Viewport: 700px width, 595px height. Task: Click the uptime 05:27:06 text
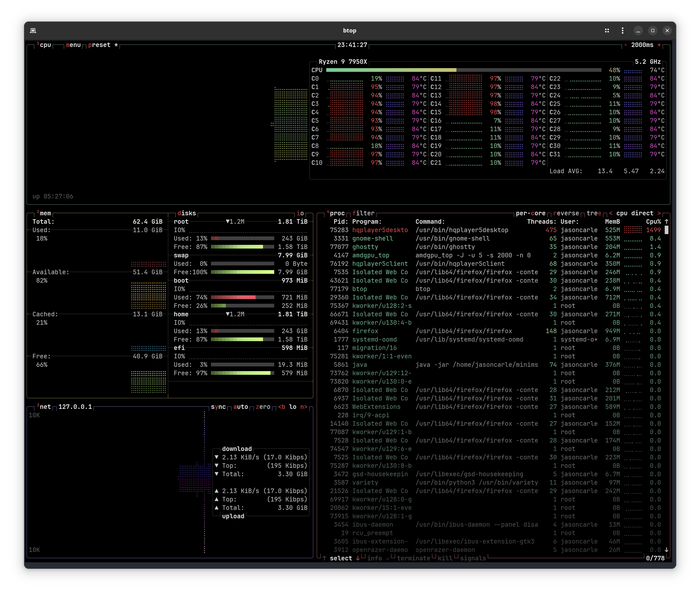pyautogui.click(x=53, y=196)
